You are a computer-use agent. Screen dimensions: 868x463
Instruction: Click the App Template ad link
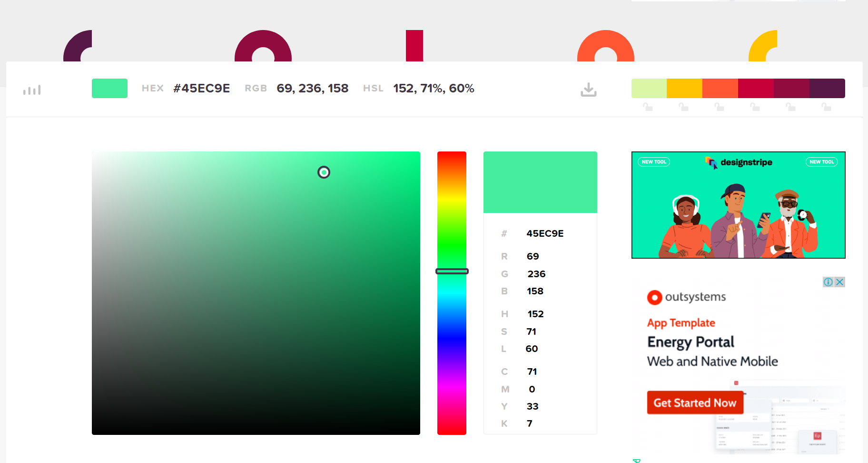tap(681, 322)
